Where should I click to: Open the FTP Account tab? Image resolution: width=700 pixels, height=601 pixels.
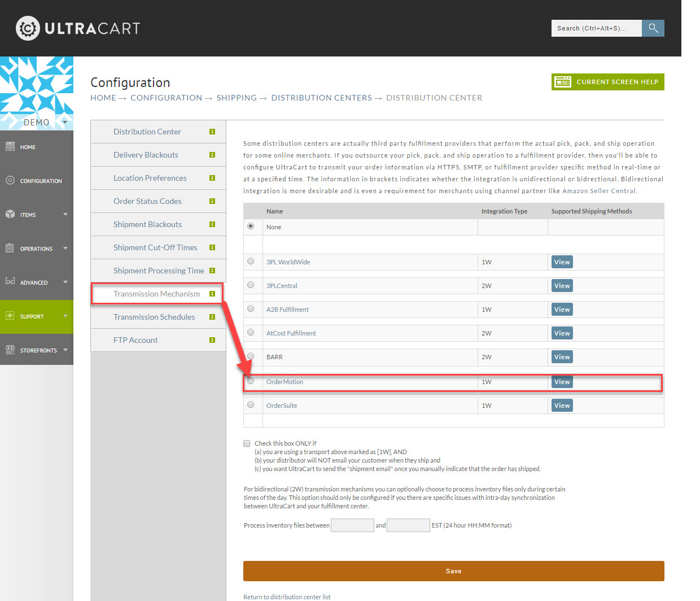(x=158, y=340)
